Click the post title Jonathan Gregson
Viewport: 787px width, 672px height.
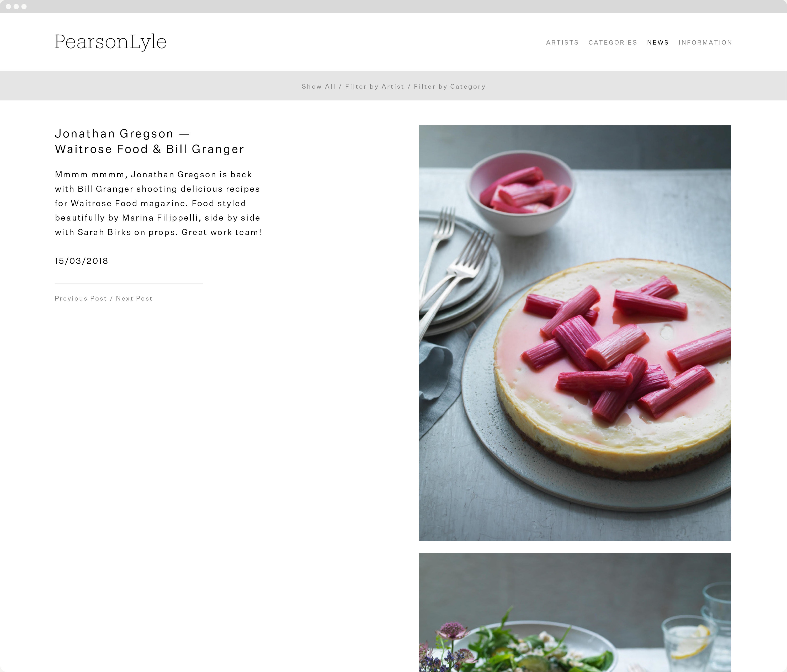(150, 141)
